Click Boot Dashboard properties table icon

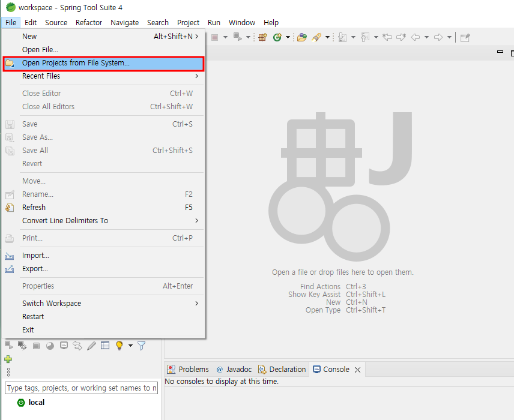[x=105, y=346]
